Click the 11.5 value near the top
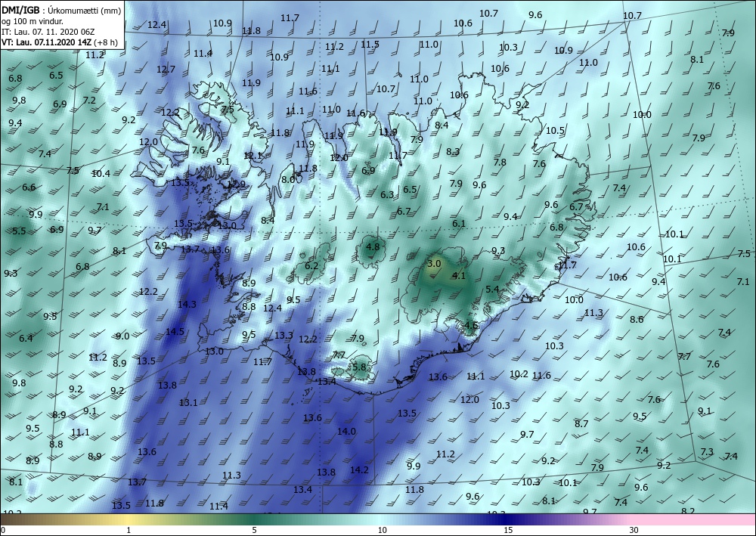 pos(370,45)
